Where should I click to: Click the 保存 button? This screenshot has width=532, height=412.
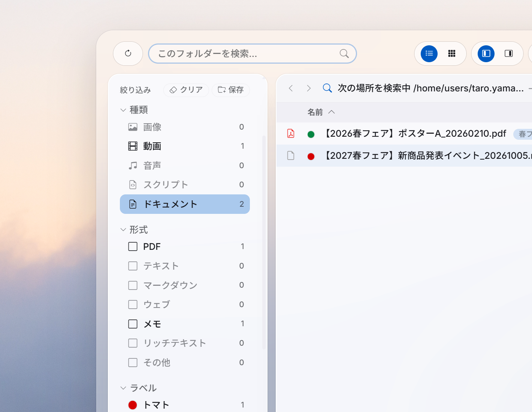click(231, 90)
